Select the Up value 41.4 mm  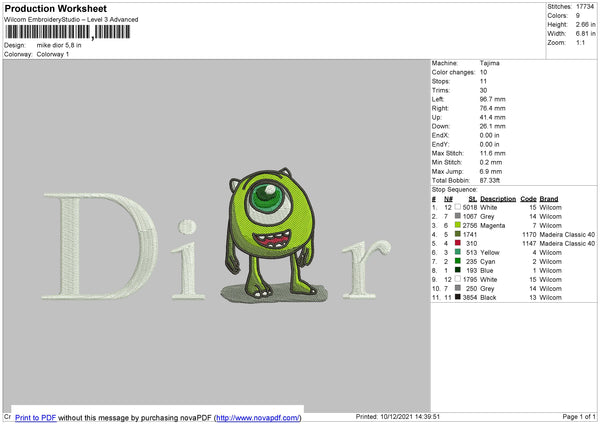(492, 117)
